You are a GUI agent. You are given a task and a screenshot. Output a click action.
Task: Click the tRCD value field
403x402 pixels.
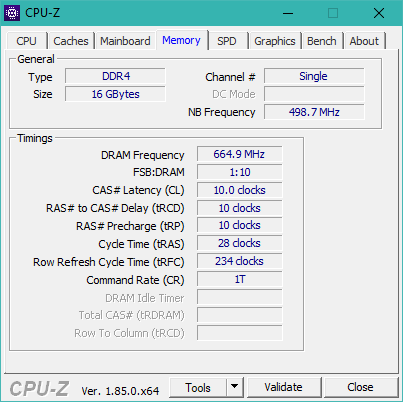click(x=239, y=208)
